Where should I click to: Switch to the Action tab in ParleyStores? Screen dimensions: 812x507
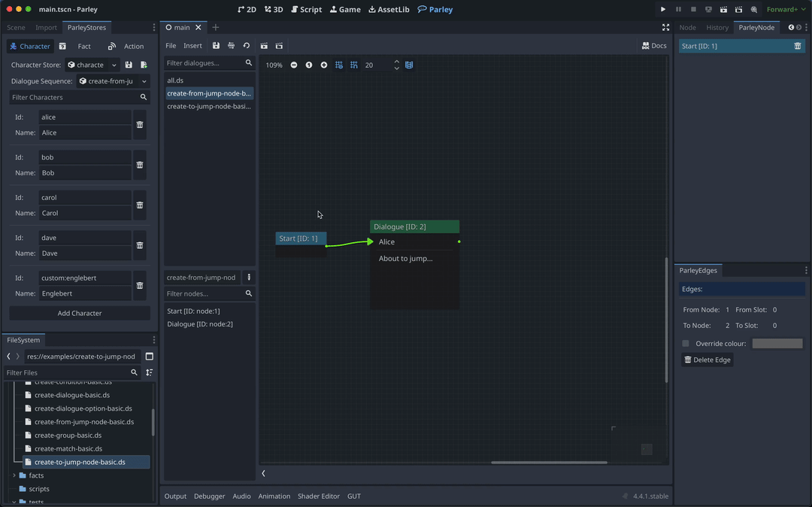point(134,46)
